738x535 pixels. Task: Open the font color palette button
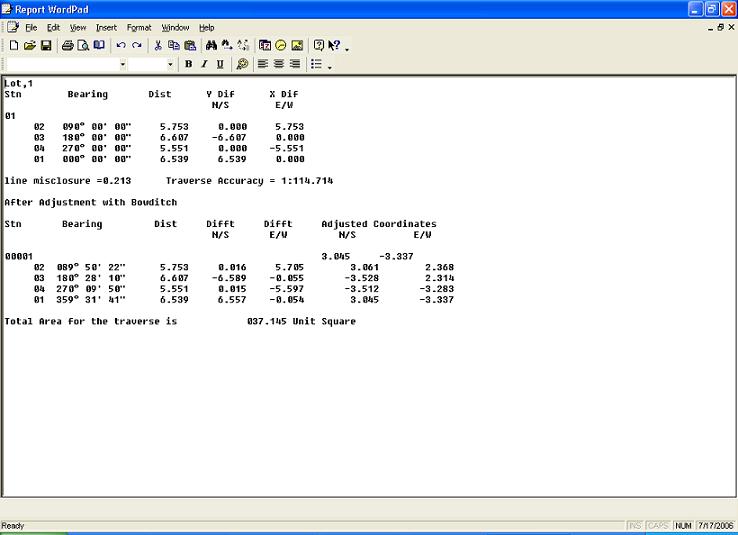point(242,64)
